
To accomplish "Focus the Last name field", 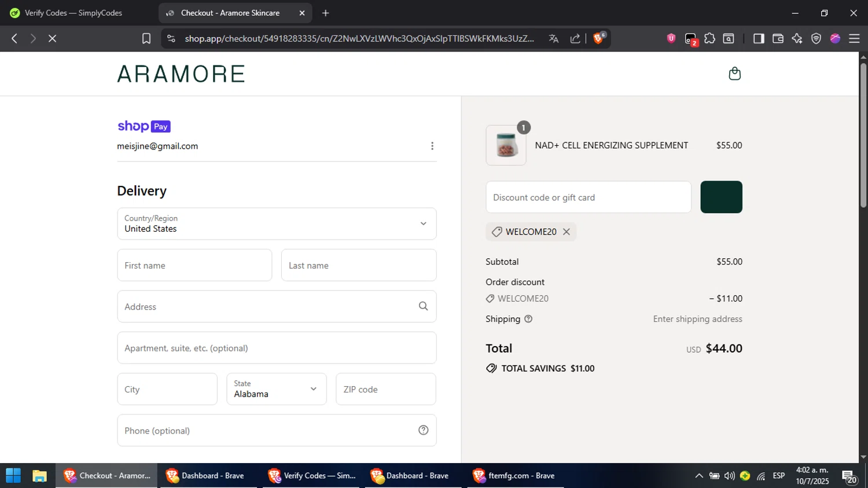I will click(x=359, y=265).
